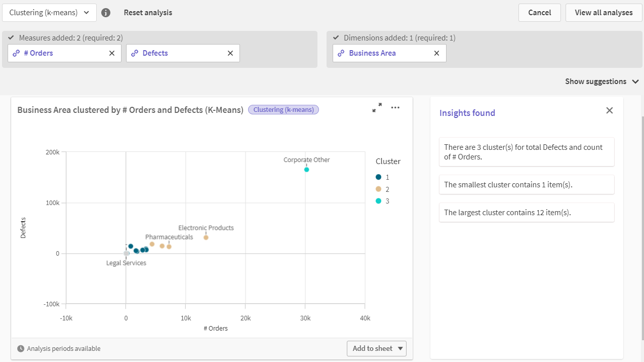Click the info icon beside the analysis type selector
Image resolution: width=644 pixels, height=362 pixels.
(106, 12)
